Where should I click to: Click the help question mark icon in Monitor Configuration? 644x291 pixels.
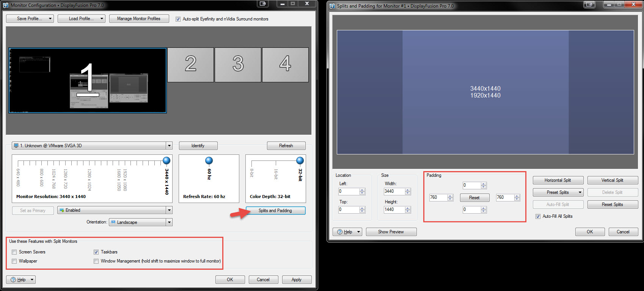click(x=13, y=280)
